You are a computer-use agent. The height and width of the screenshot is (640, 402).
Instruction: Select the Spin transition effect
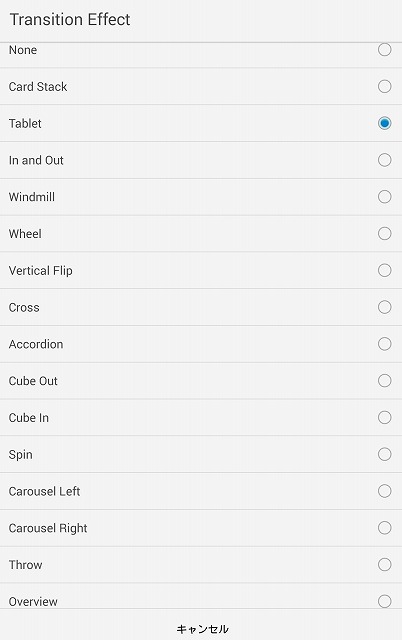tap(201, 454)
